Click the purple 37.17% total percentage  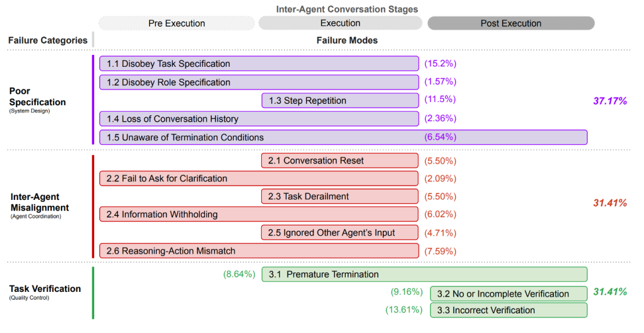tap(609, 101)
